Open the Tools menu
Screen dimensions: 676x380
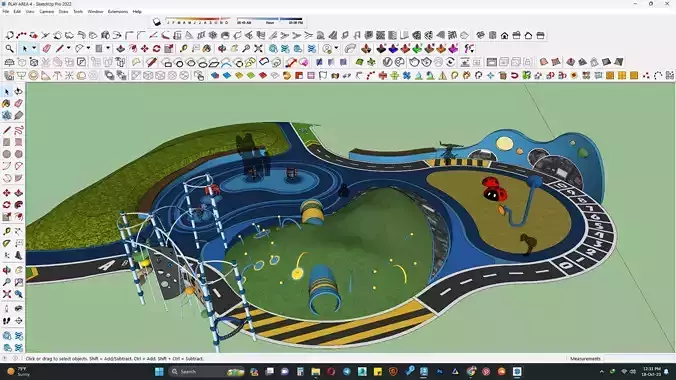pyautogui.click(x=78, y=12)
